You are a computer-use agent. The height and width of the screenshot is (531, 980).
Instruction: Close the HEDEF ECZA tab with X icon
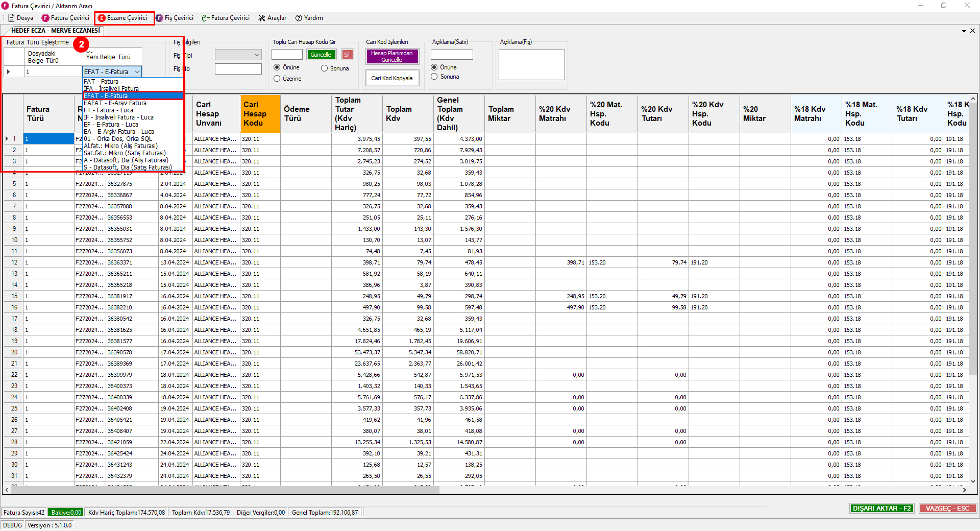point(972,31)
